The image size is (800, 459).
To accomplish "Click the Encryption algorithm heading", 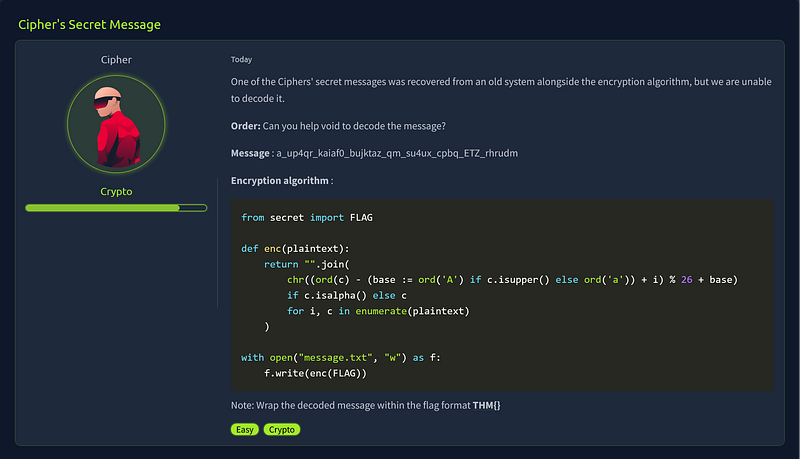I will click(281, 181).
